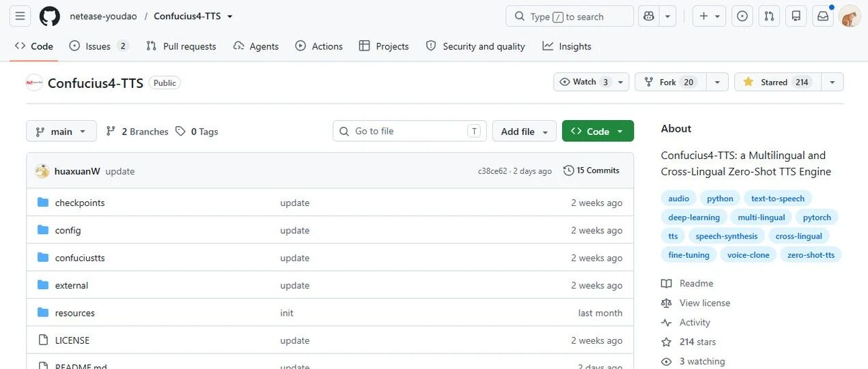Click the eye icon beside 3 watching
The width and height of the screenshot is (868, 369).
click(667, 361)
